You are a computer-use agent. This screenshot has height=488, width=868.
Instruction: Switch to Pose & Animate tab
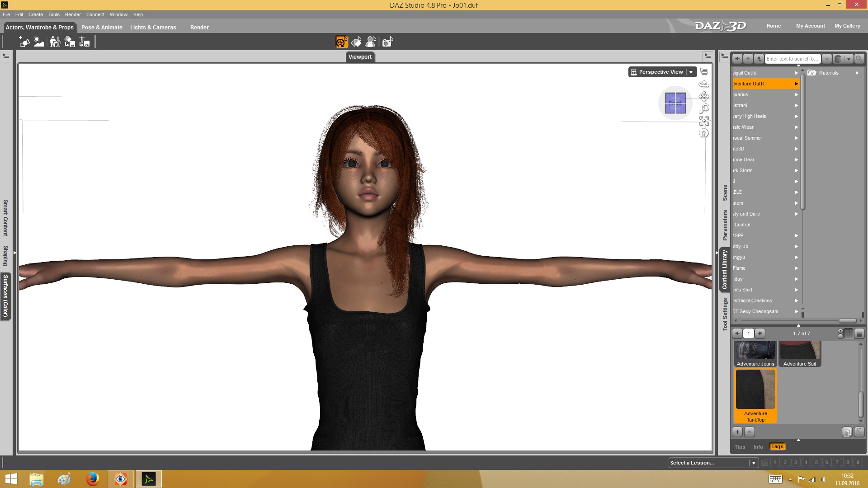[102, 28]
